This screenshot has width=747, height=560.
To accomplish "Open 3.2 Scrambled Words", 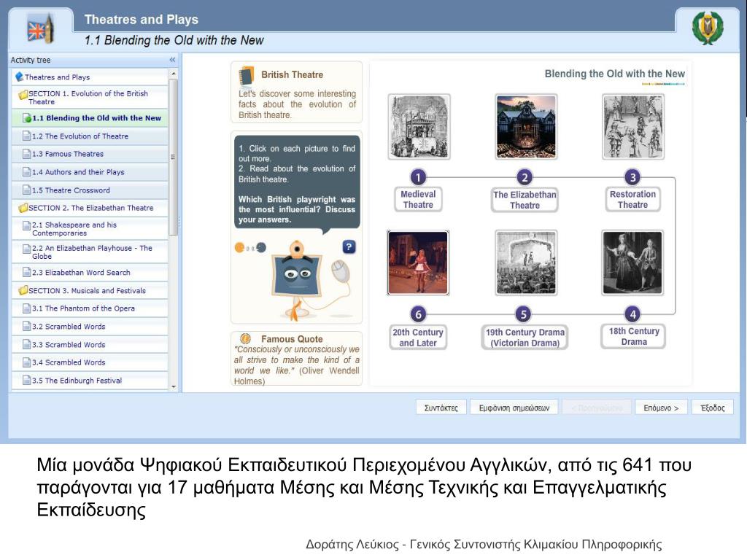I will click(x=90, y=327).
